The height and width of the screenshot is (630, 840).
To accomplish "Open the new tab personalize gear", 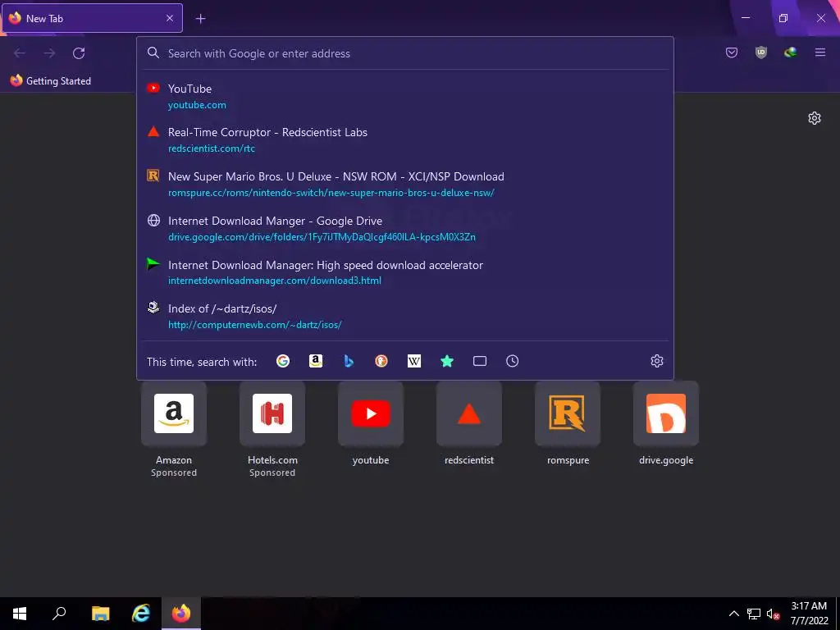I will coord(815,118).
